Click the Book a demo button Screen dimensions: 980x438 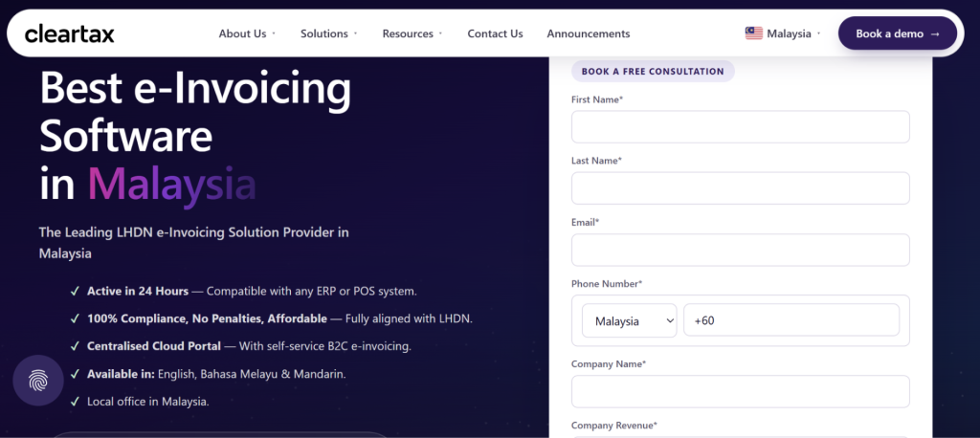point(898,33)
